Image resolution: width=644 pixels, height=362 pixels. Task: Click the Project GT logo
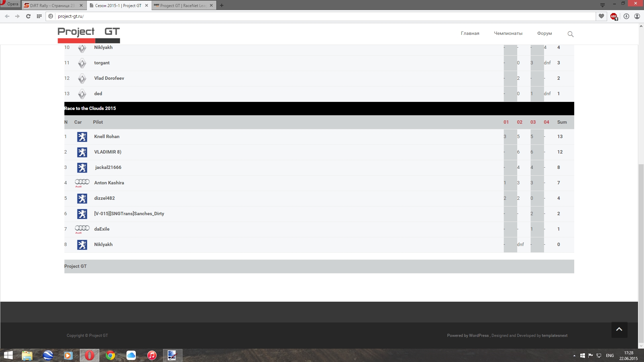(x=89, y=35)
